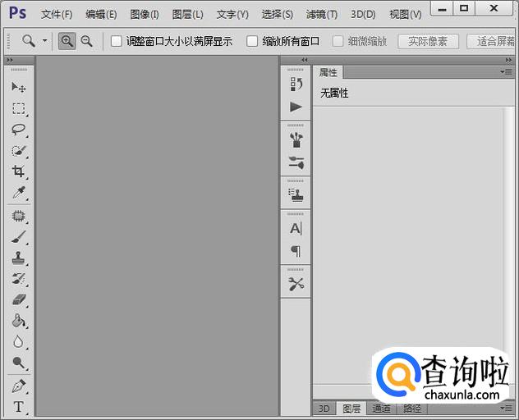Click the Photoshop Ps logo
This screenshot has width=519, height=420.
(x=17, y=13)
